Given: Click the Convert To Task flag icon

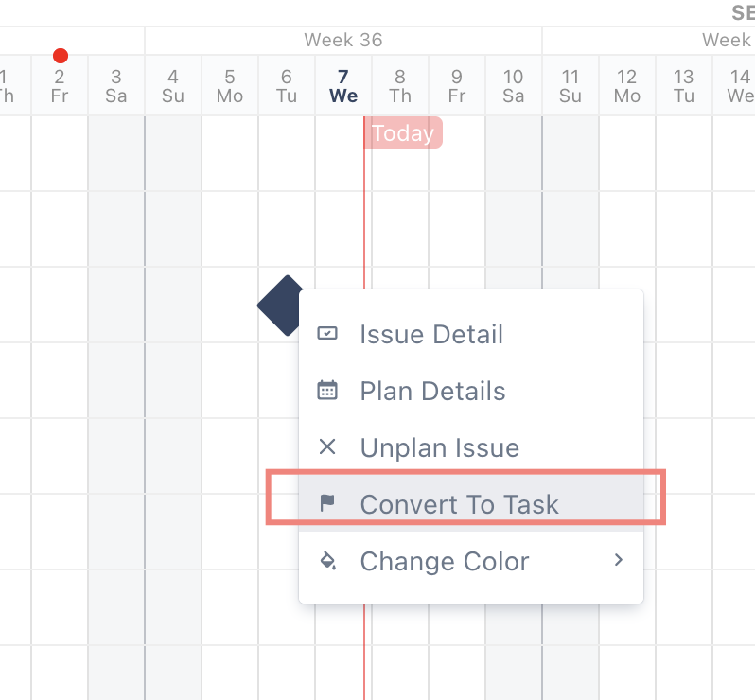Looking at the screenshot, I should (327, 503).
